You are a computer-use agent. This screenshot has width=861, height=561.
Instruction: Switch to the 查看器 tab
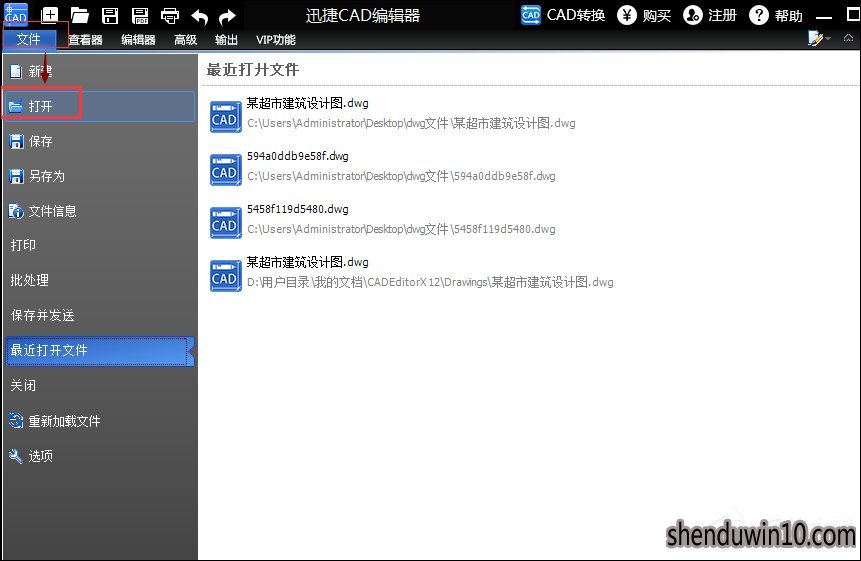[x=86, y=40]
